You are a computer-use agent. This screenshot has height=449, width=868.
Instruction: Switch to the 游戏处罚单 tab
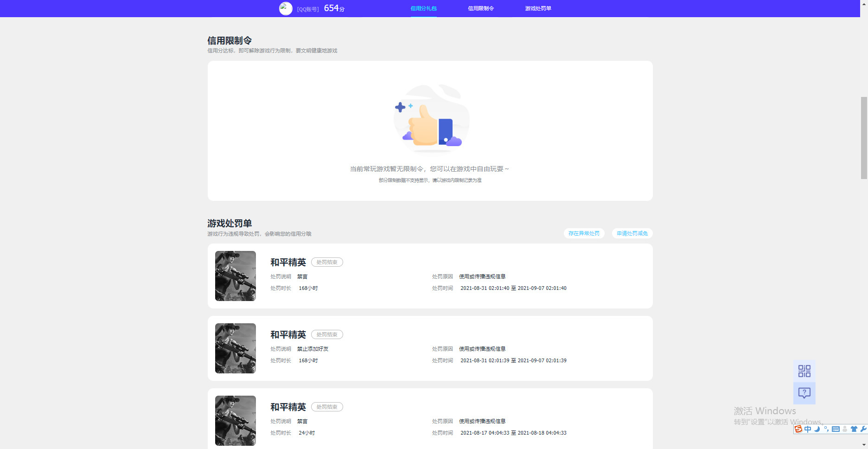[x=538, y=8]
